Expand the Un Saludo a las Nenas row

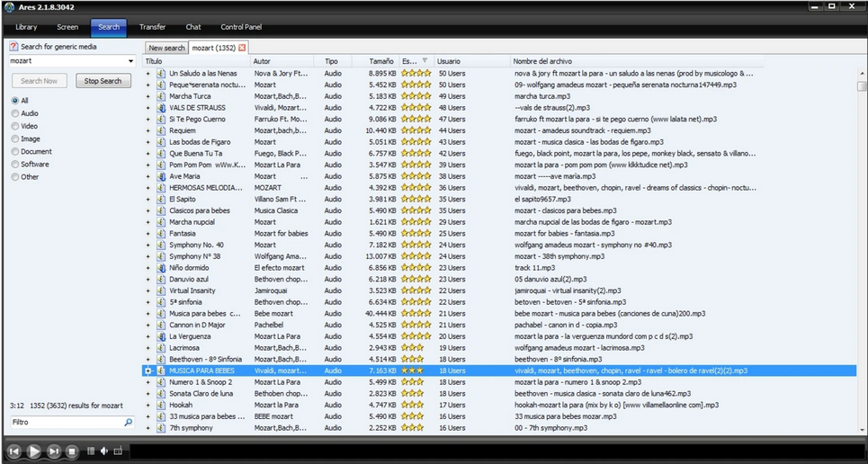148,73
